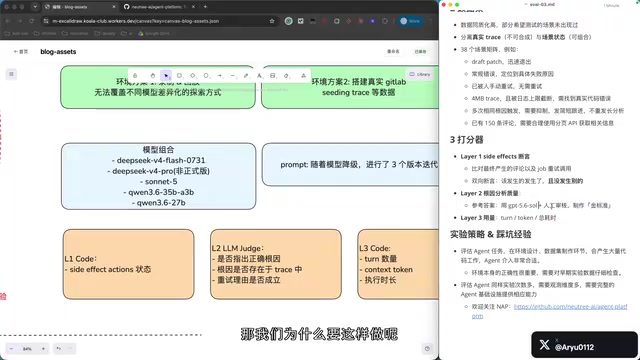Click the @Aryu0112 X handle badge
Image resolution: width=640 pixels, height=360 pixels.
pyautogui.click(x=584, y=345)
